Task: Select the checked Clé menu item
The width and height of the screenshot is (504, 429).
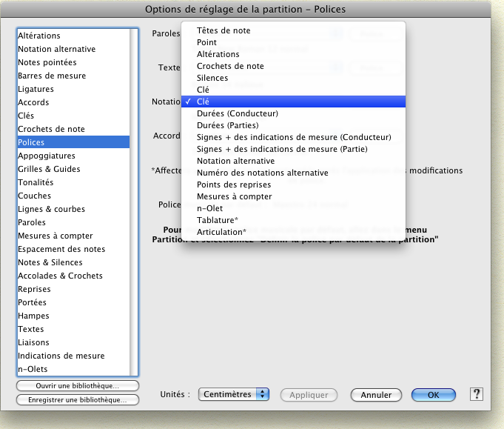Action: tap(203, 102)
